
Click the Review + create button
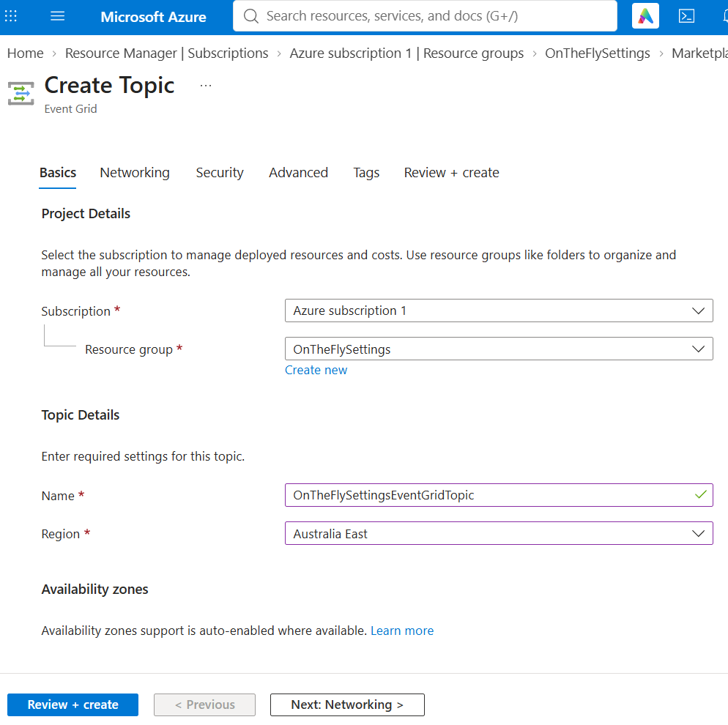[73, 704]
